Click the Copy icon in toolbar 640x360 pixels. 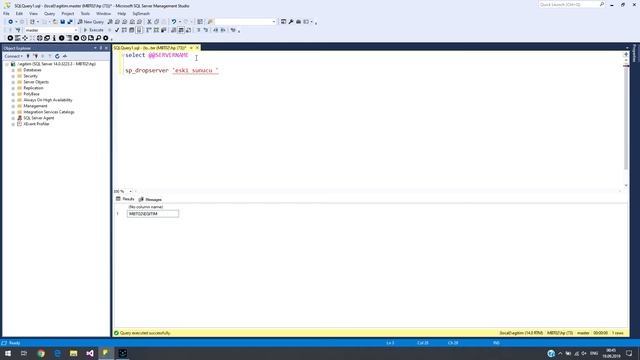coord(157,22)
